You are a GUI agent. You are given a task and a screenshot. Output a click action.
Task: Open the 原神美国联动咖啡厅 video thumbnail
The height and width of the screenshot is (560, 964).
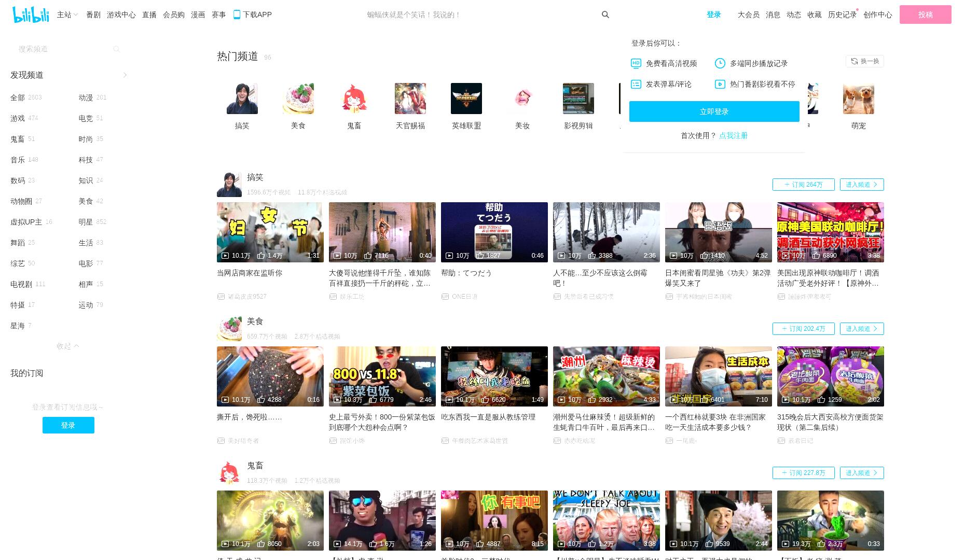point(831,232)
